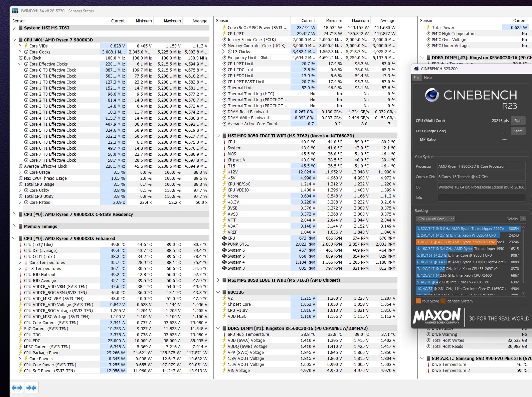Click the thermometer icon next to MOS
The height and width of the screenshot is (397, 532).
(224, 154)
